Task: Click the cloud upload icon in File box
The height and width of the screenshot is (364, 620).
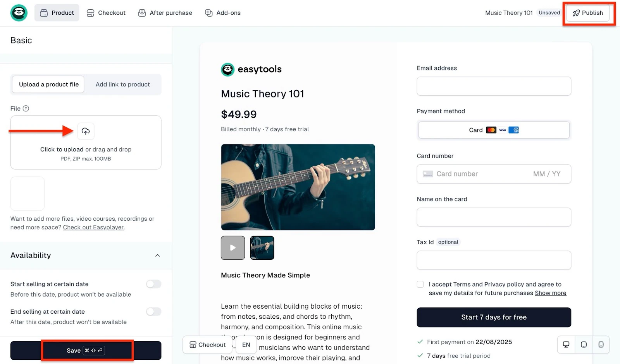Action: [86, 131]
